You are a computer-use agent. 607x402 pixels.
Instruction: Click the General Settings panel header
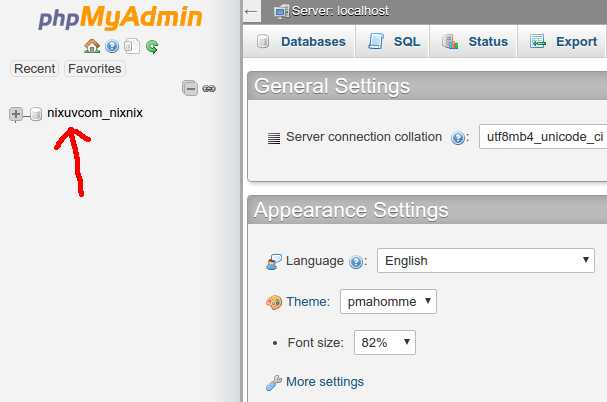(427, 86)
